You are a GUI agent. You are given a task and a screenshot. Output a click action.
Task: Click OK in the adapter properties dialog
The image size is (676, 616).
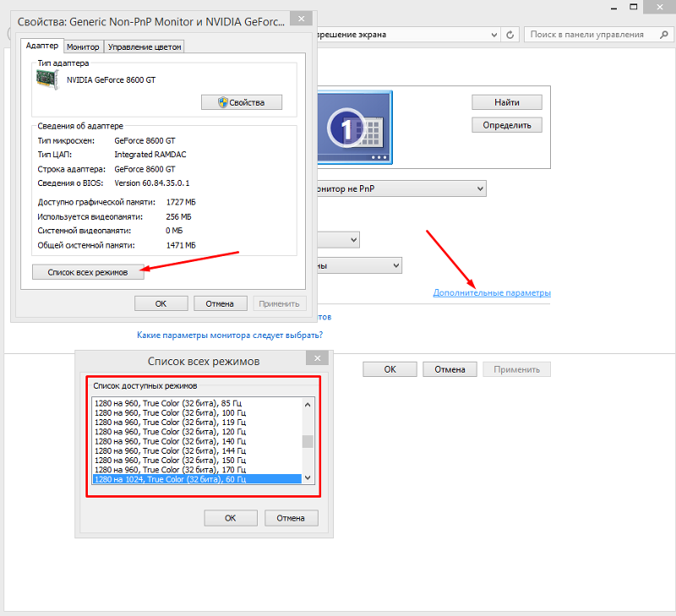[161, 303]
